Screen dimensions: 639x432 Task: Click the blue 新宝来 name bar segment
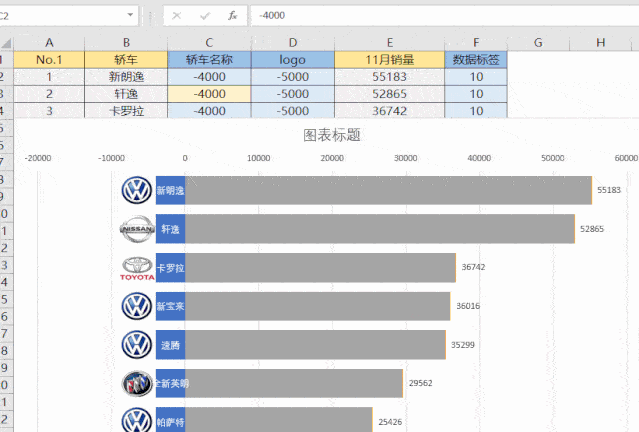coord(170,306)
